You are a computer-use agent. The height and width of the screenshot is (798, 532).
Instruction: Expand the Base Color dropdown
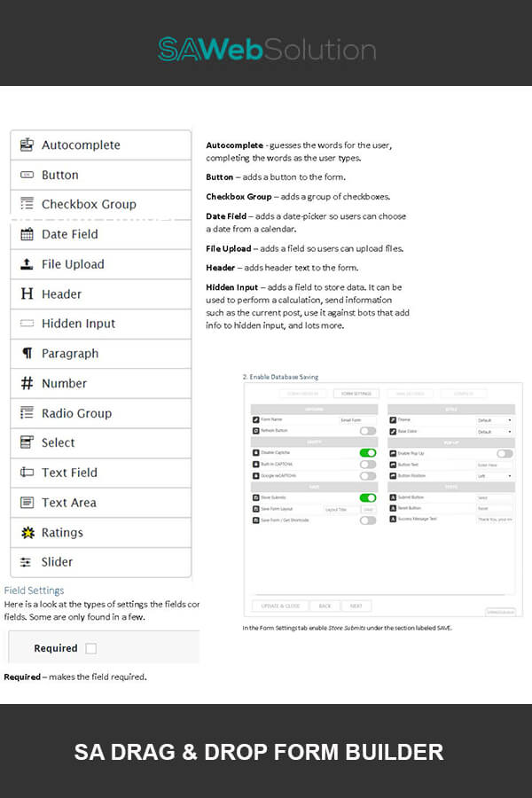[x=495, y=432]
